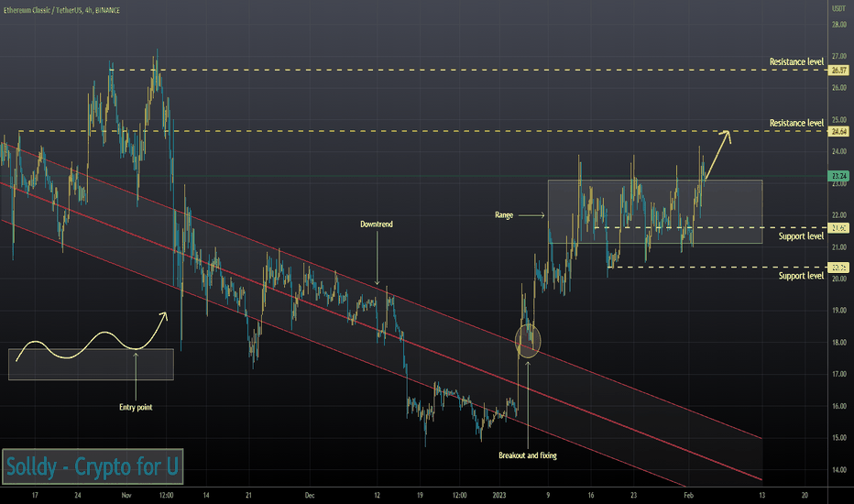The image size is (854, 504).
Task: Click the 'Dec' label on the time axis
Action: pos(310,495)
